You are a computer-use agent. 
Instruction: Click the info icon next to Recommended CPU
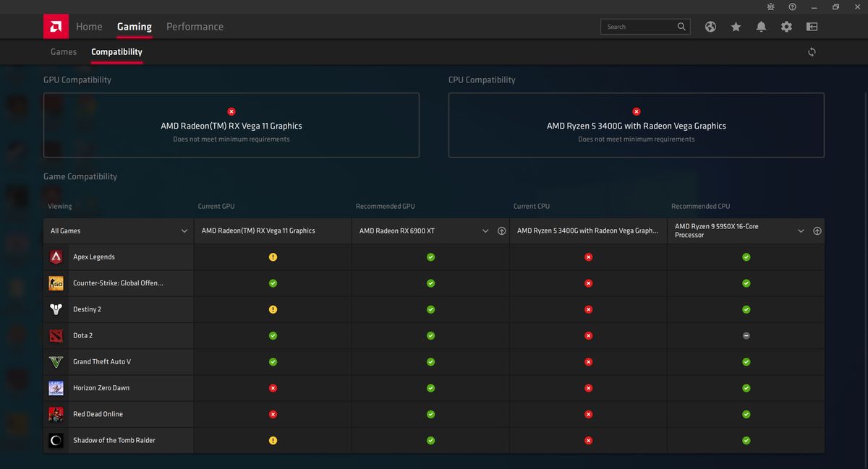[817, 231]
